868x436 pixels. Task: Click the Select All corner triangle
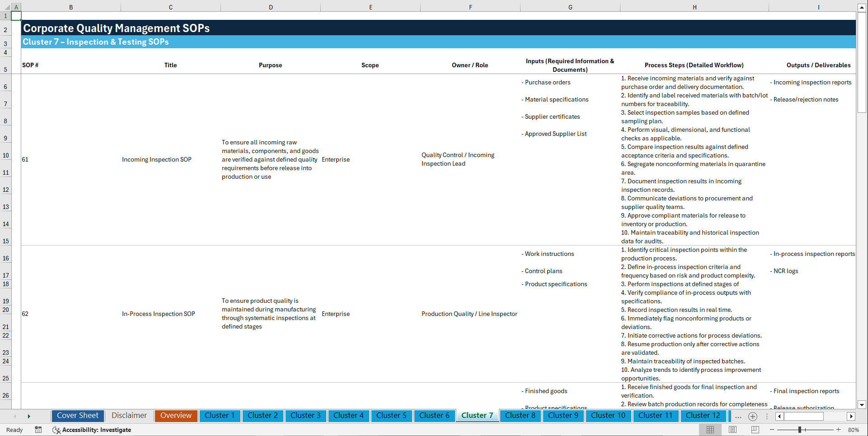pyautogui.click(x=7, y=7)
